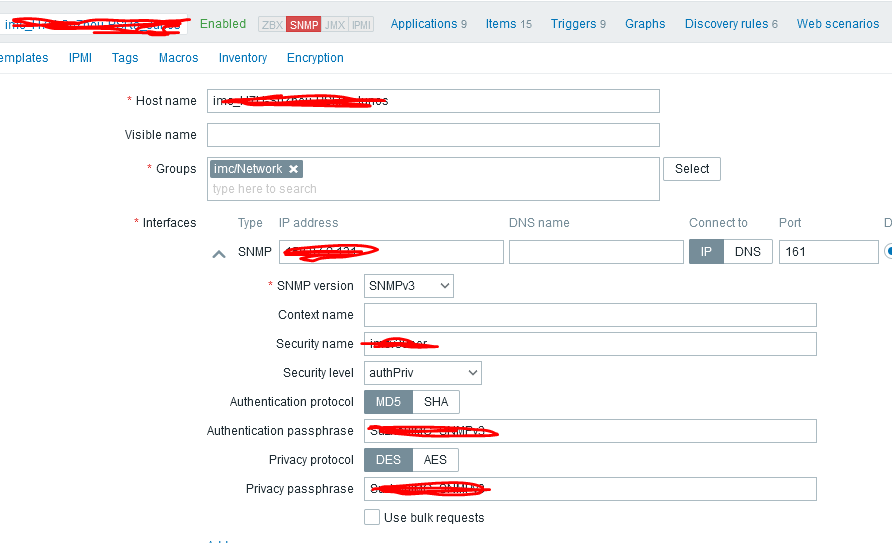
Task: Switch to the Macros tab
Action: coord(179,58)
